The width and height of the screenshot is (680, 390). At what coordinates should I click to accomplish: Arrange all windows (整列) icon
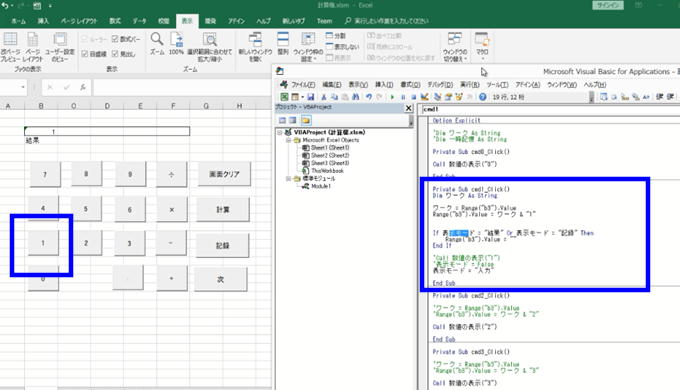pos(283,43)
